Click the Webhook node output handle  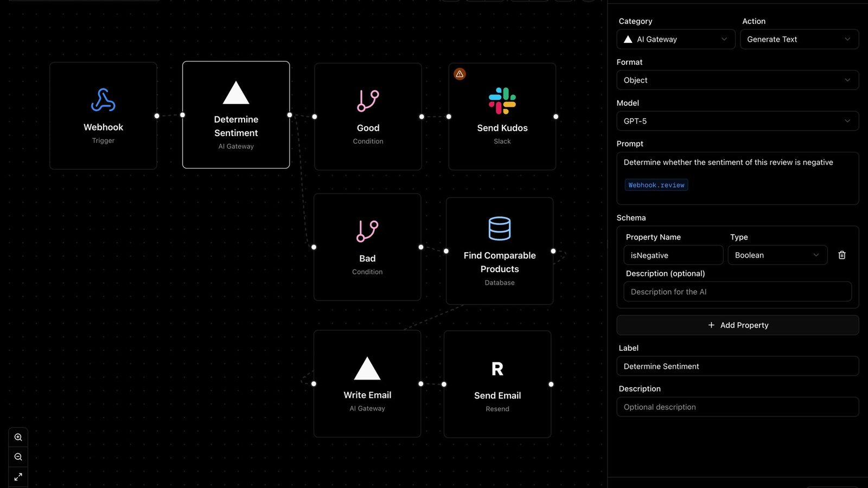coord(157,116)
